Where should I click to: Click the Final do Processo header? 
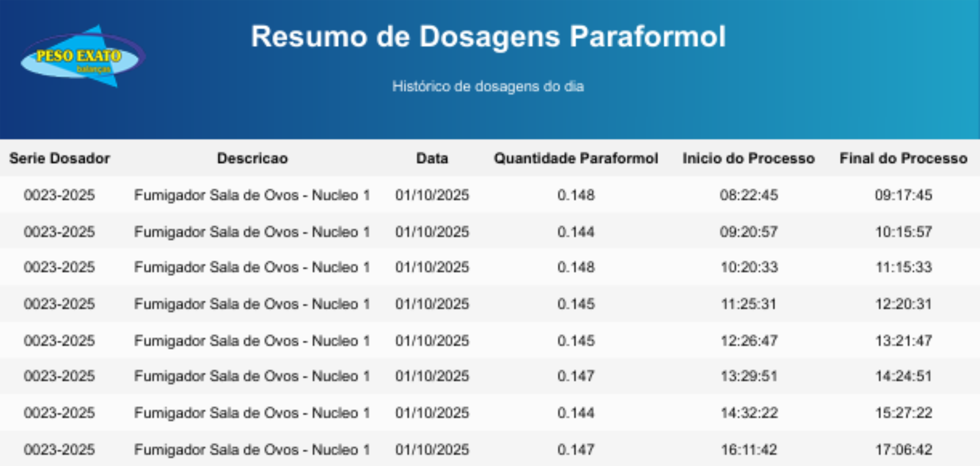903,158
